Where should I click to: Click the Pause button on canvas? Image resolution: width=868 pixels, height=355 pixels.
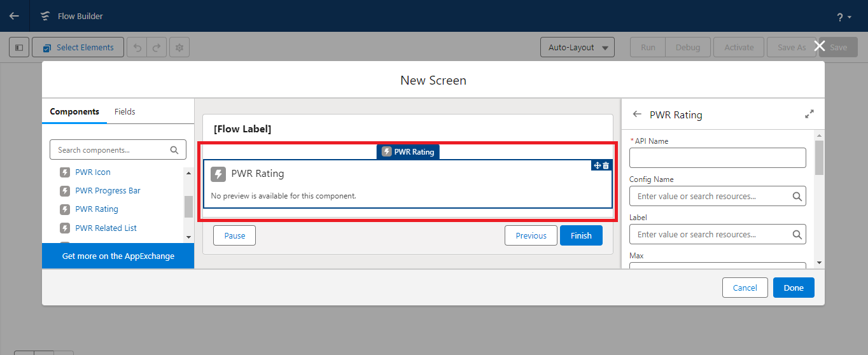[x=234, y=235]
